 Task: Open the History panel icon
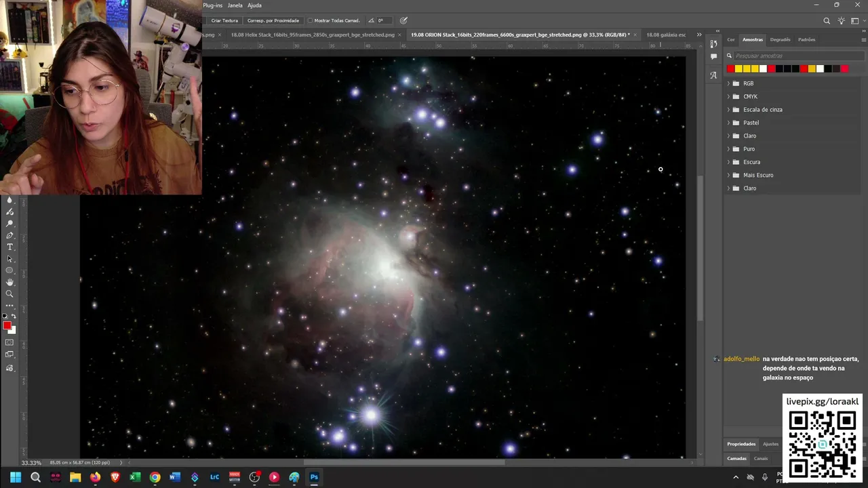(x=713, y=43)
